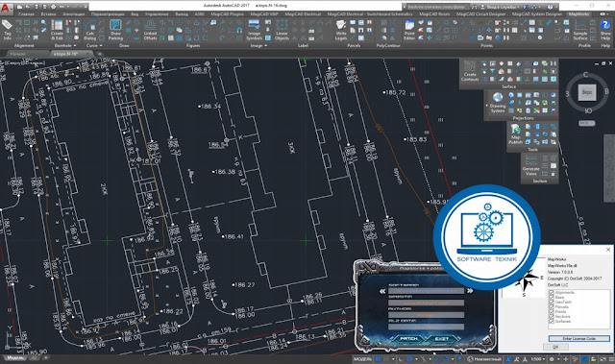Click the EXIT button in patcher
The image size is (615, 364).
point(442,338)
